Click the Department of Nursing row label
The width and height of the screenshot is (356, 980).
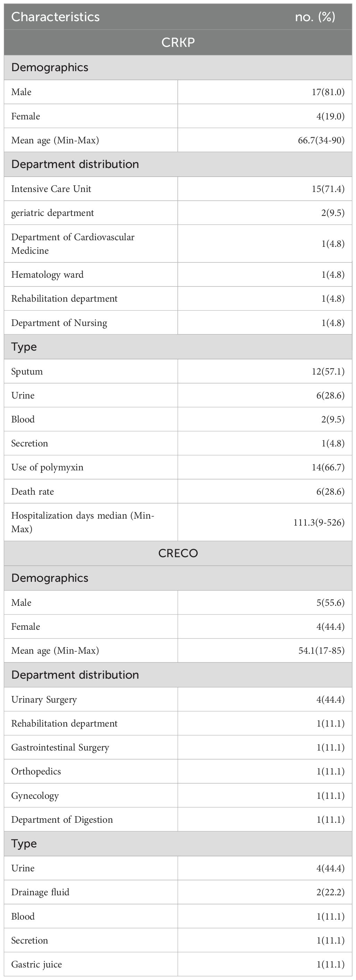point(59,323)
